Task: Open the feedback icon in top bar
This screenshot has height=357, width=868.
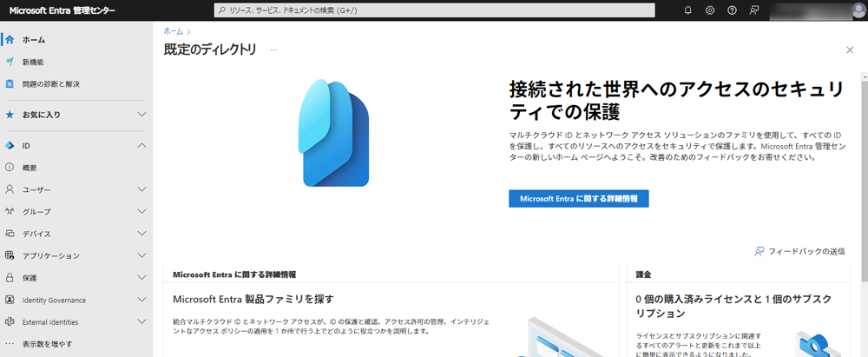Action: pos(753,10)
